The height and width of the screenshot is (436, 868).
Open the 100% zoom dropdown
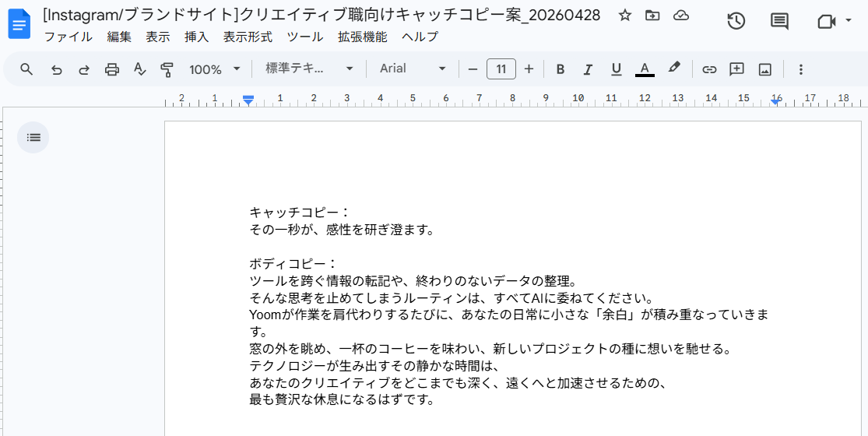point(215,69)
